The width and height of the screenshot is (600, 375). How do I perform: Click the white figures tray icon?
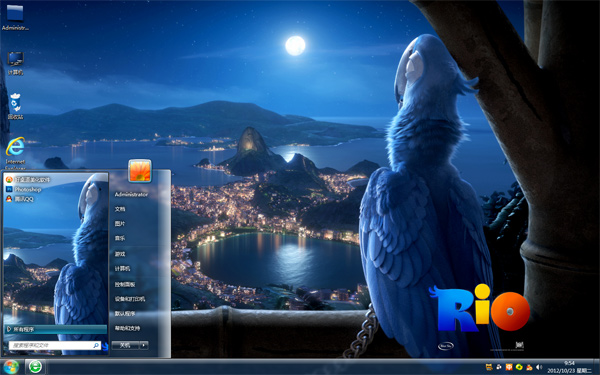point(499,367)
